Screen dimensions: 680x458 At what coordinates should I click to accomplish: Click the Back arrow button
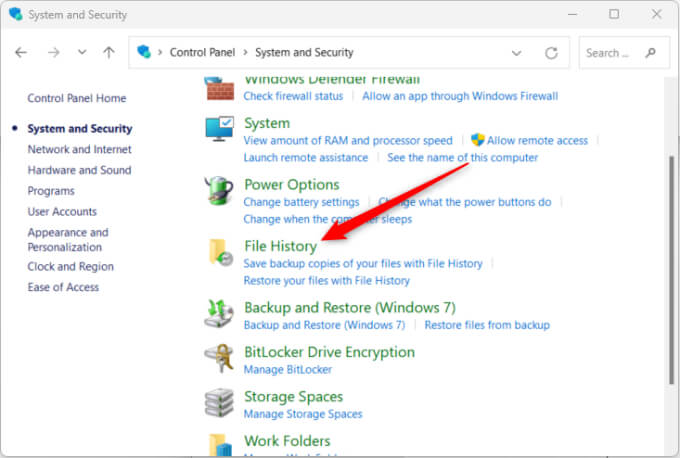(x=21, y=53)
